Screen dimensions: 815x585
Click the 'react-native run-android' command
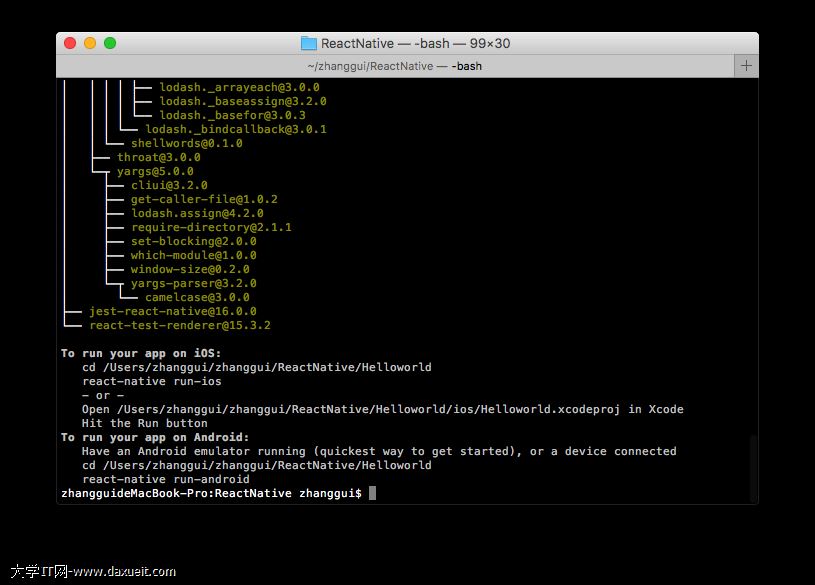coord(165,479)
